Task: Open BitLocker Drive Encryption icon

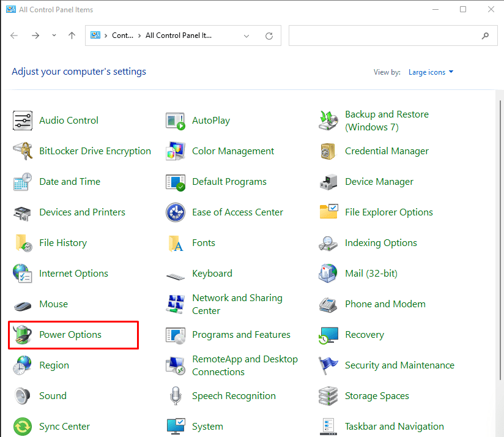Action: pyautogui.click(x=23, y=151)
